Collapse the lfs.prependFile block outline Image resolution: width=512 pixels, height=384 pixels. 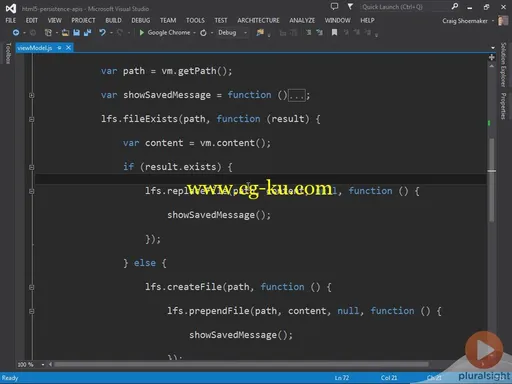coord(32,311)
